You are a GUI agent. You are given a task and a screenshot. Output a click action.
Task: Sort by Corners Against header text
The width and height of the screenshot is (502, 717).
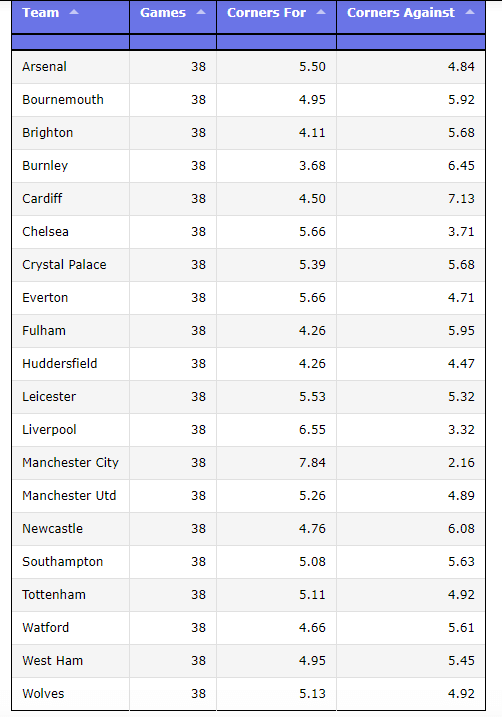click(401, 13)
